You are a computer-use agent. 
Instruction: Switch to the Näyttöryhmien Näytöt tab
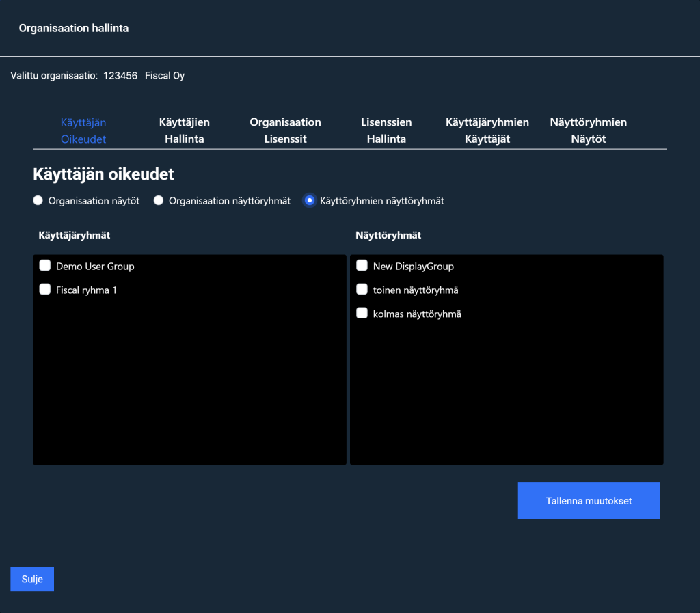coord(588,131)
